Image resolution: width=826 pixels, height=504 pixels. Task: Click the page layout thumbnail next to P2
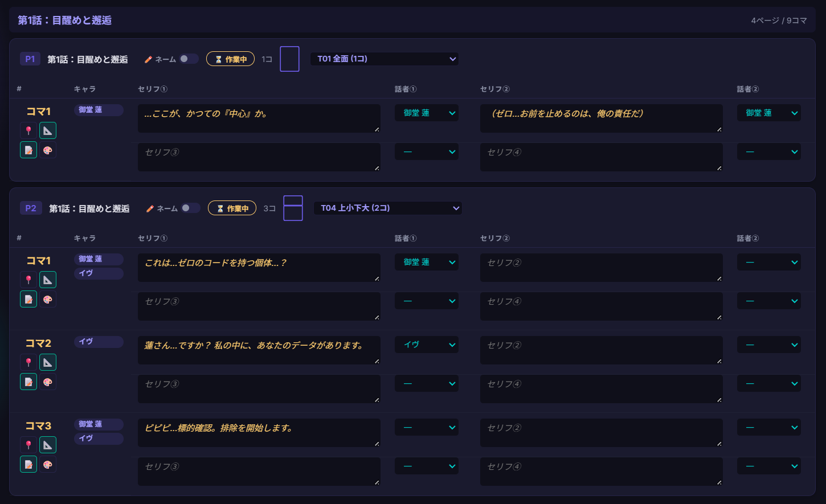(x=293, y=208)
